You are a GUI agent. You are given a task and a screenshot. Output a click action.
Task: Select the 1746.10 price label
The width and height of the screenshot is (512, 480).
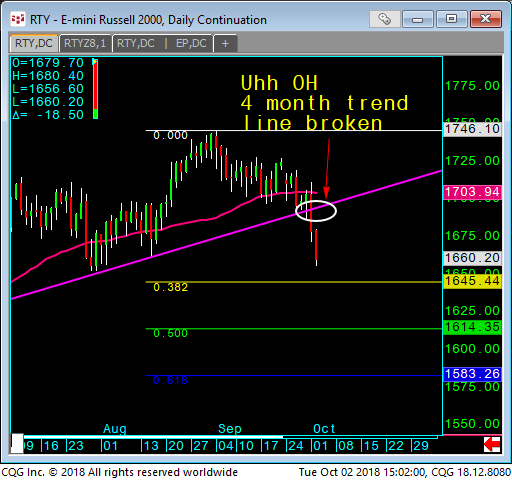point(472,129)
